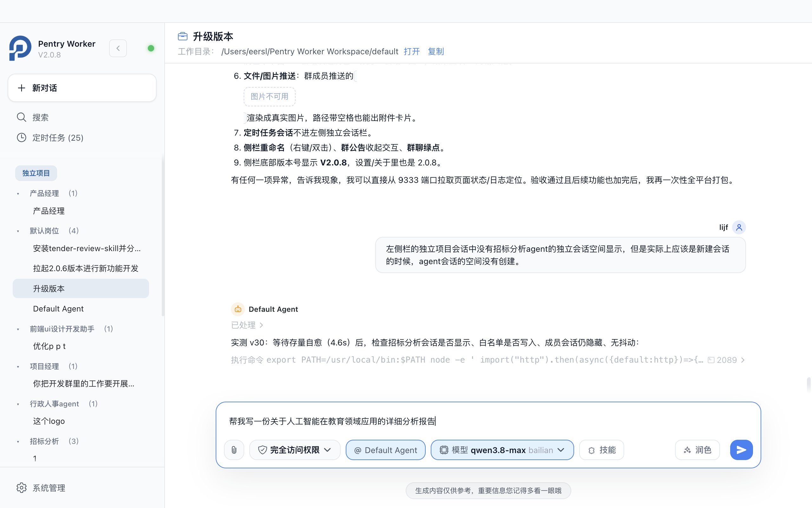Click the sidebar list scrollbar
Screen dimensions: 812x508
[163, 235]
